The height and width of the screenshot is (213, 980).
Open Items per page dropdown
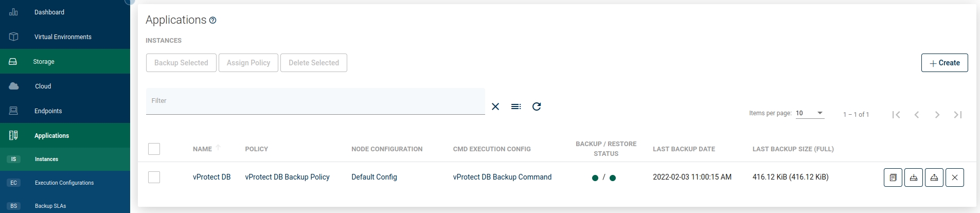click(x=810, y=113)
